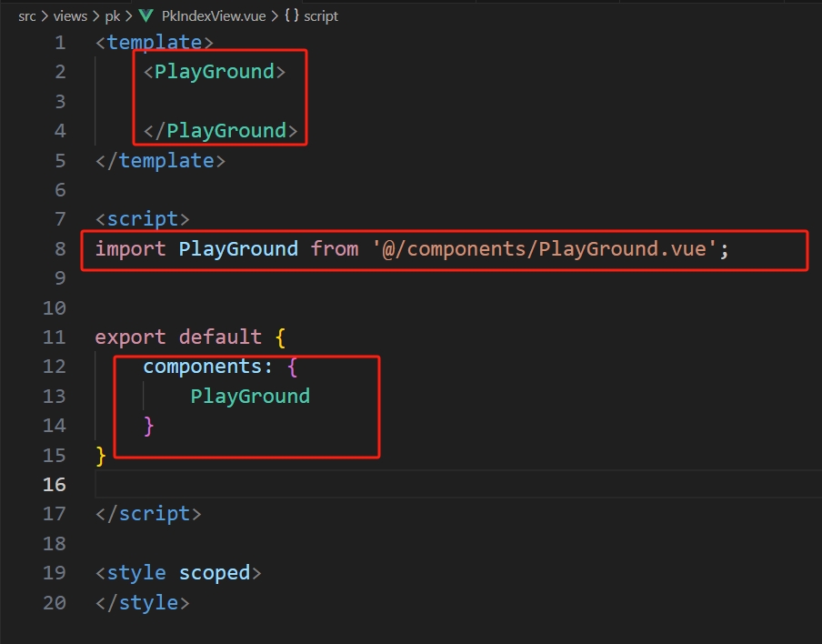Click line number 16 in the gutter
Viewport: 822px width, 644px height.
[x=55, y=484]
